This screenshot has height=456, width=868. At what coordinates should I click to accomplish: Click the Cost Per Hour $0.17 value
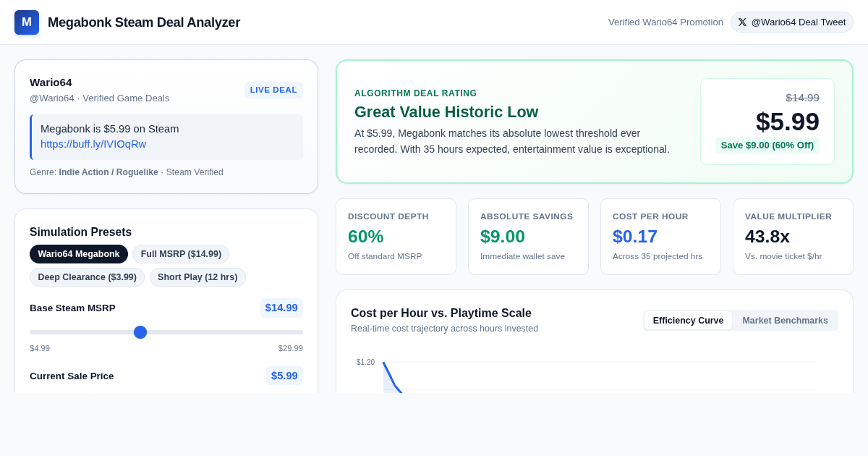pyautogui.click(x=635, y=237)
